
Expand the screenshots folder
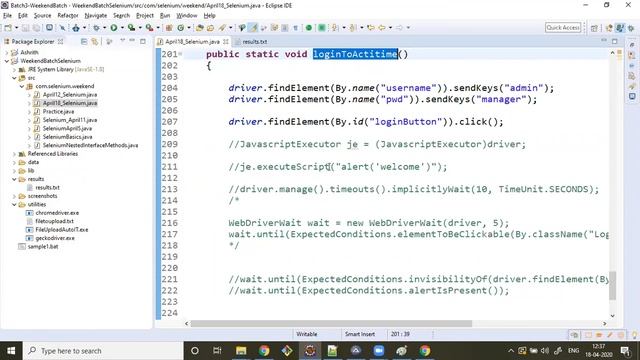(14, 196)
